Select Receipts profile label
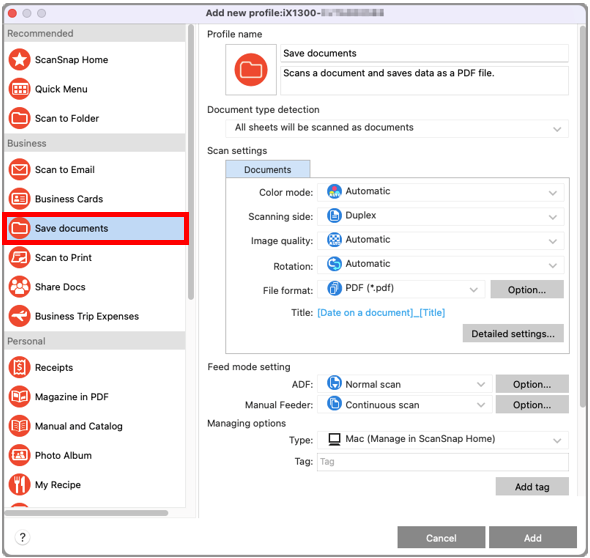Image resolution: width=590 pixels, height=558 pixels. point(54,367)
